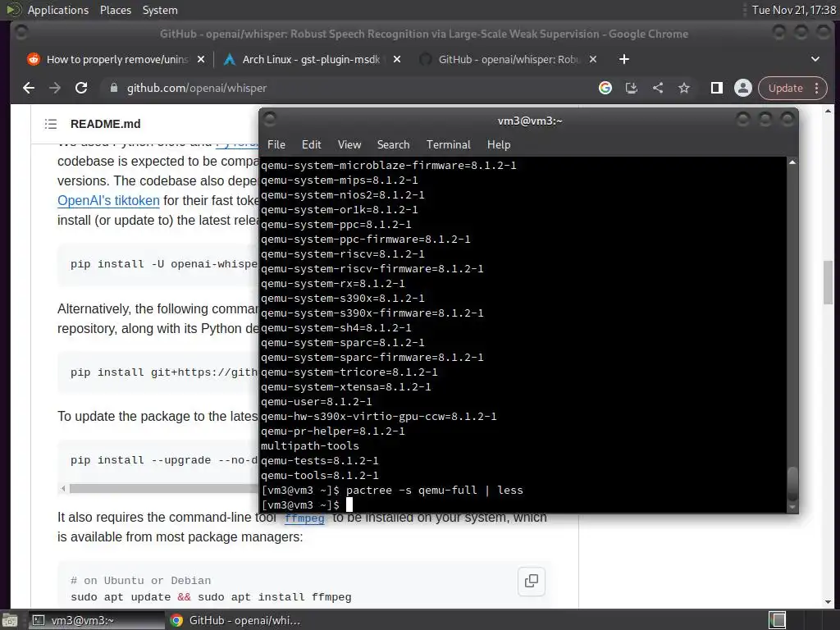Open README.md outline list icon
Image resolution: width=840 pixels, height=630 pixels.
(51, 124)
